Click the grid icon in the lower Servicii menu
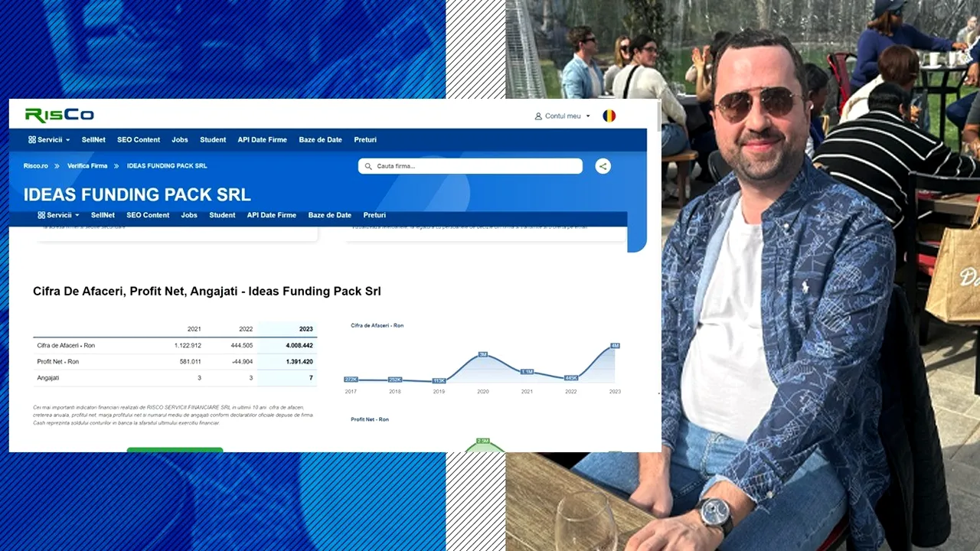980x551 pixels. coord(42,215)
